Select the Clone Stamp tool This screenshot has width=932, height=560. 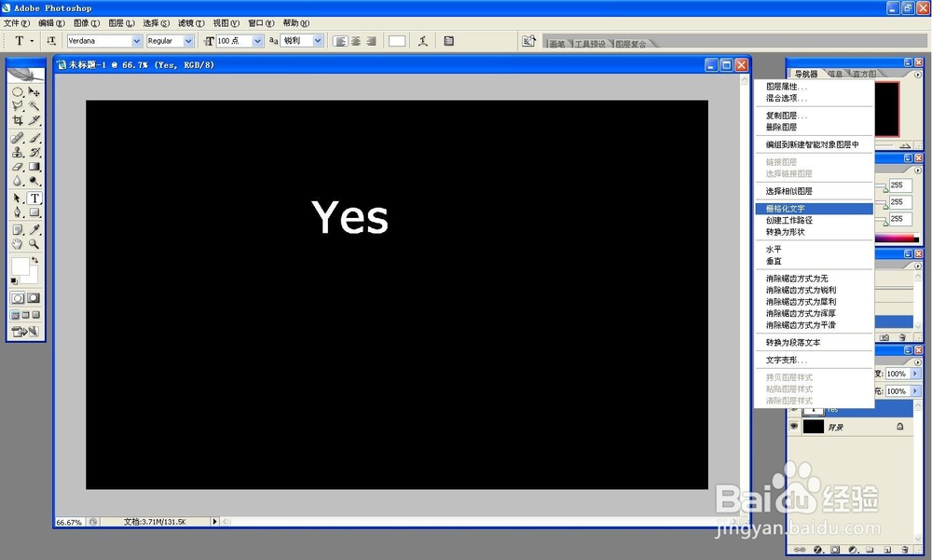pos(17,152)
